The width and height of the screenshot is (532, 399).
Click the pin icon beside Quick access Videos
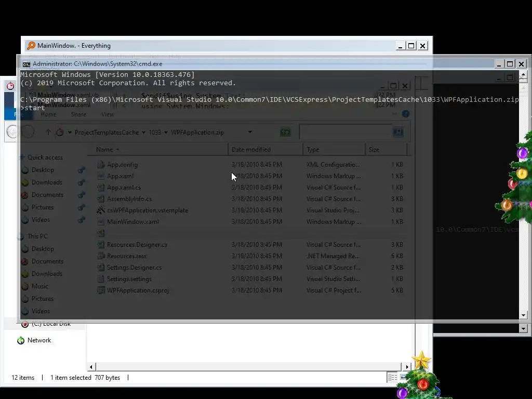coord(82,220)
